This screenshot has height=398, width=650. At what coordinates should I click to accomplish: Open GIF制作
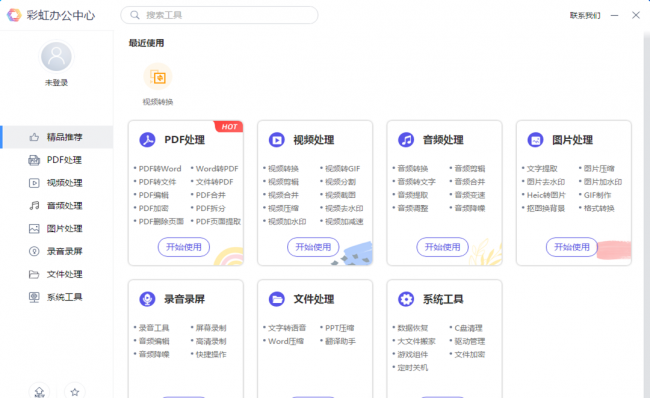tap(597, 195)
